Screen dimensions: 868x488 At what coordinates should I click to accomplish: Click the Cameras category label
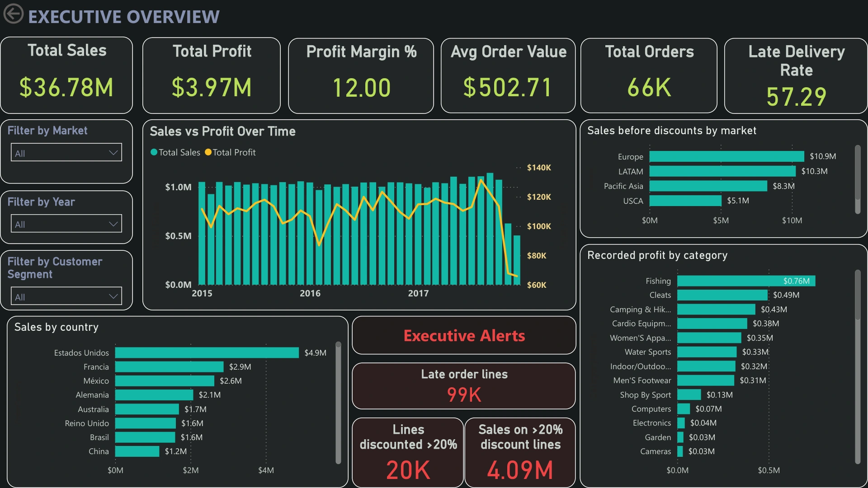coord(656,451)
